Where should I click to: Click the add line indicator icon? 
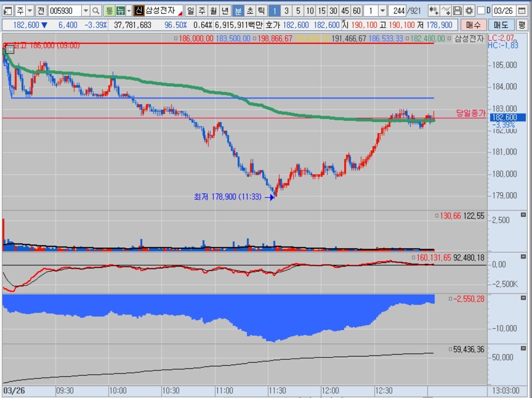pos(446,11)
